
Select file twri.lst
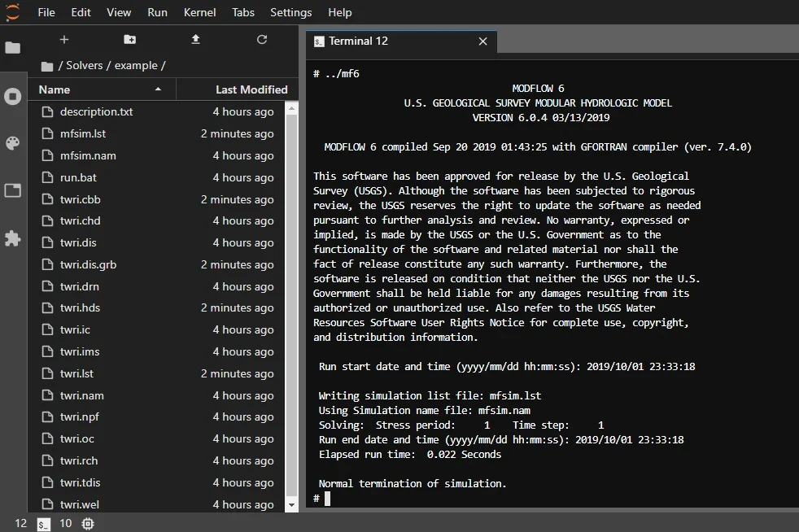[156, 373]
